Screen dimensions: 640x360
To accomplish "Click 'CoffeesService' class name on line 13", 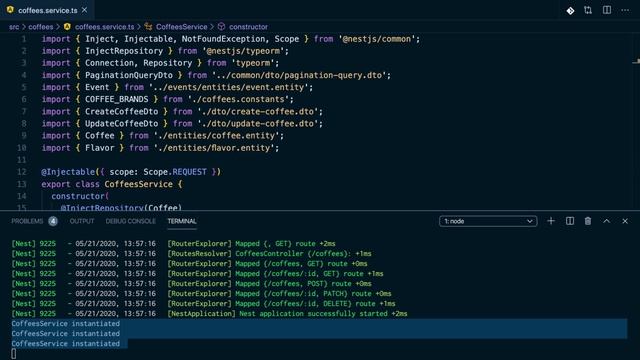I will point(138,184).
